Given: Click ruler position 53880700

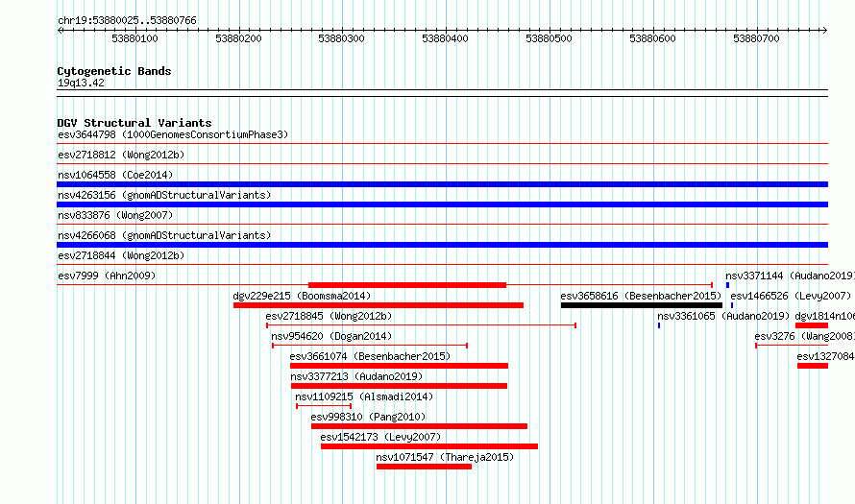Looking at the screenshot, I should [x=756, y=38].
